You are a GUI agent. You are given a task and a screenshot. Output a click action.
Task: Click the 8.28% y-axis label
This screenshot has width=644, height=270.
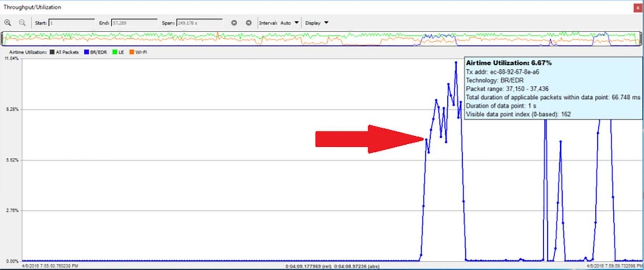[11, 109]
